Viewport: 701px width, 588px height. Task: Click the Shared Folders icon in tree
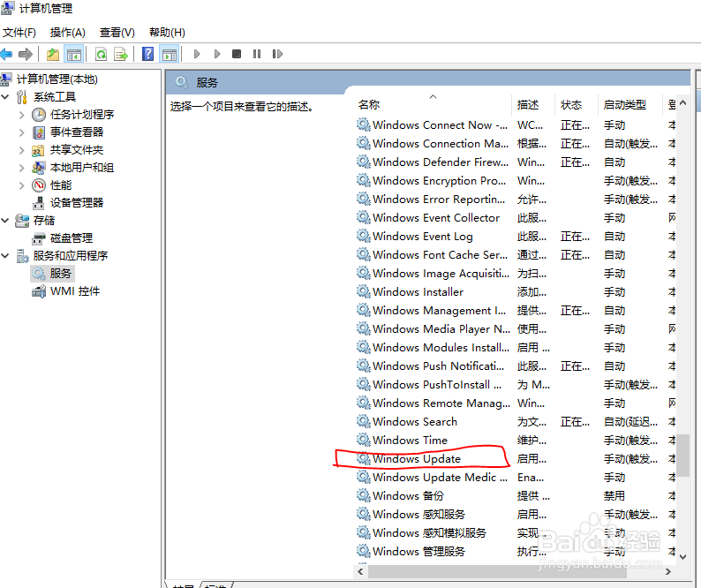tap(38, 150)
